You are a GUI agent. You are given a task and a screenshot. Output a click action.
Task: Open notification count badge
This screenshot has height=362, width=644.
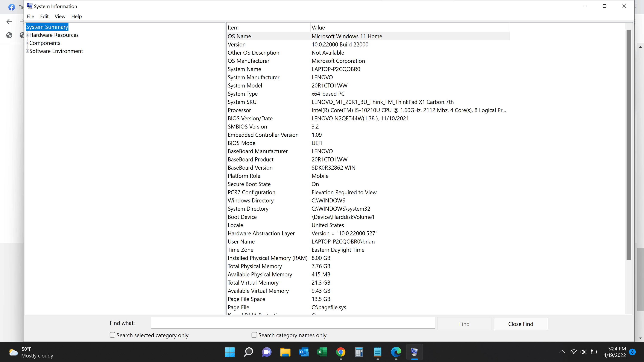tap(632, 352)
